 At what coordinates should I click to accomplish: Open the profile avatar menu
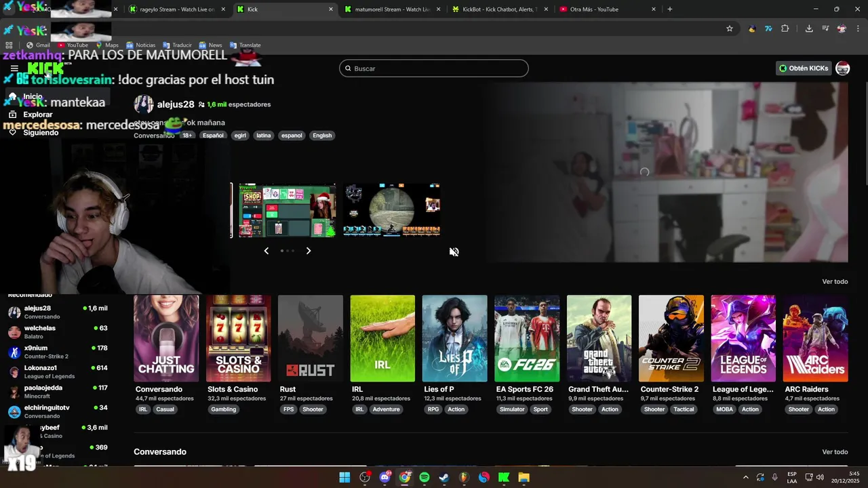[x=842, y=68]
